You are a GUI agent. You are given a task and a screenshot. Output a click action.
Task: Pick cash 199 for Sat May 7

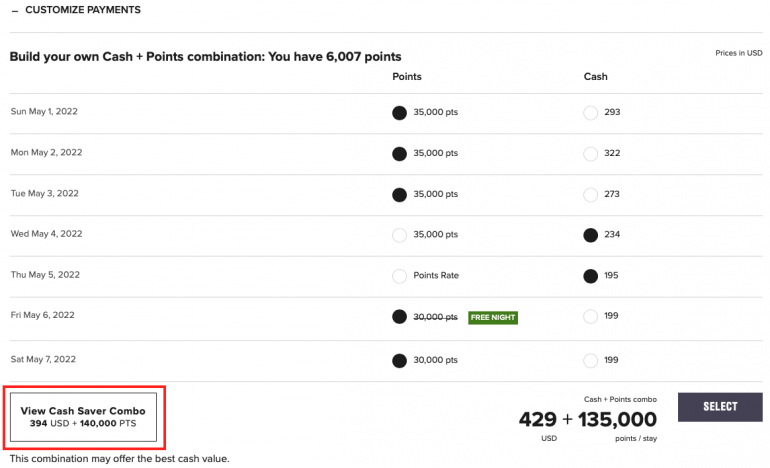590,360
